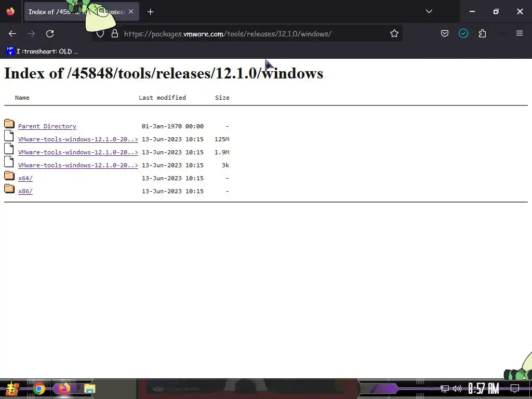This screenshot has width=532, height=399.
Task: Click the Last modified column header
Action: (162, 98)
